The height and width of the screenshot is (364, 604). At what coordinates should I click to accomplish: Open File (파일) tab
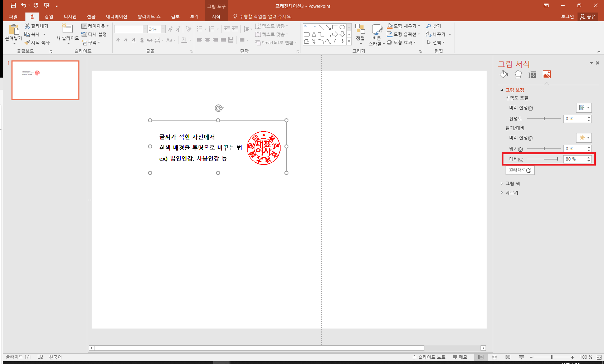click(x=13, y=16)
